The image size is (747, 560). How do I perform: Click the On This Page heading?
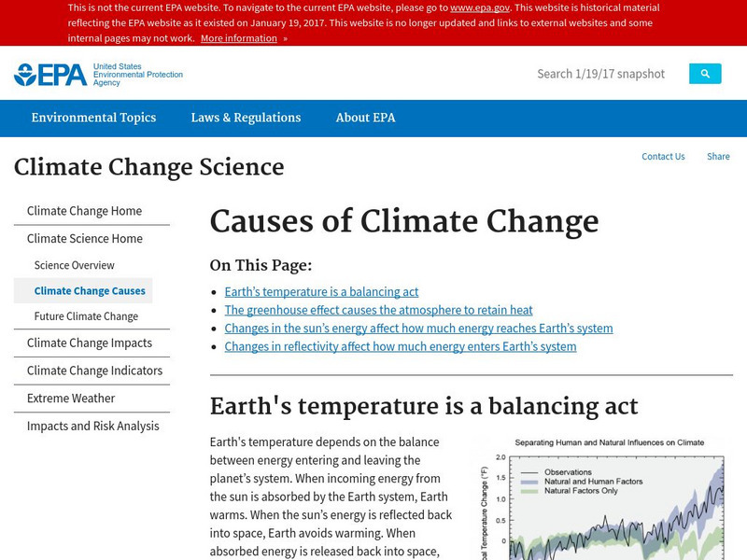tap(261, 265)
